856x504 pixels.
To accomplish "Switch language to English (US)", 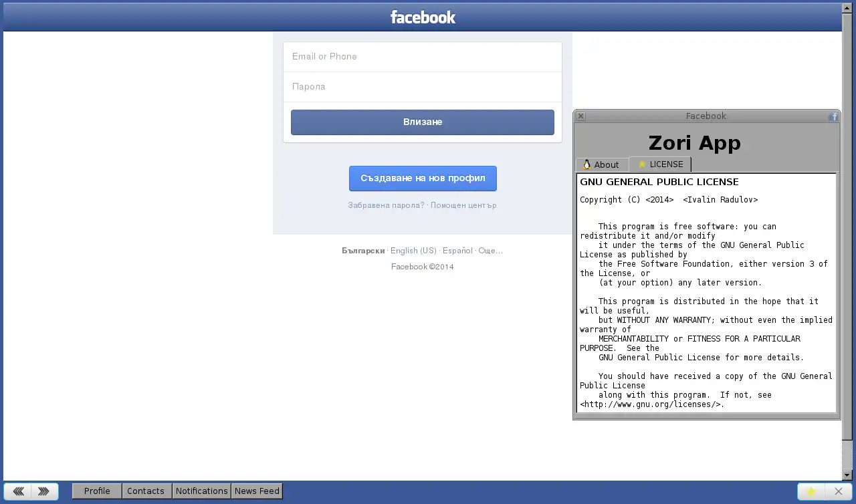I will [413, 251].
